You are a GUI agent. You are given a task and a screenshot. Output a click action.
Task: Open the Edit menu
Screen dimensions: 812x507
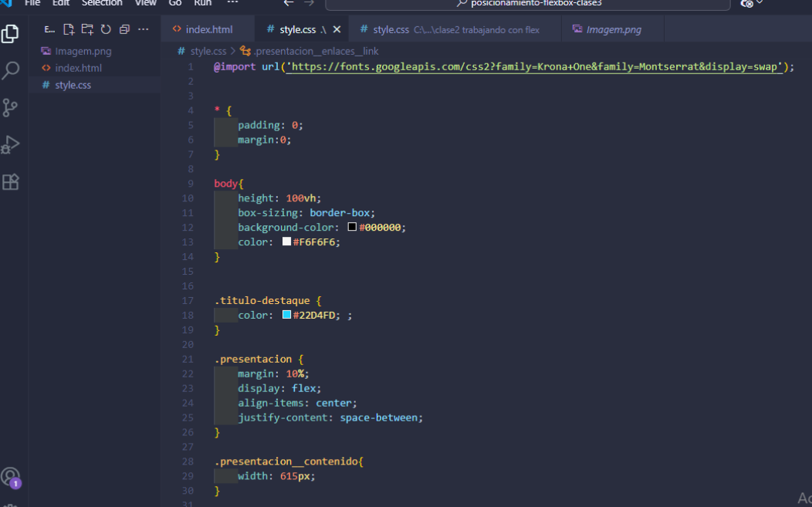60,3
